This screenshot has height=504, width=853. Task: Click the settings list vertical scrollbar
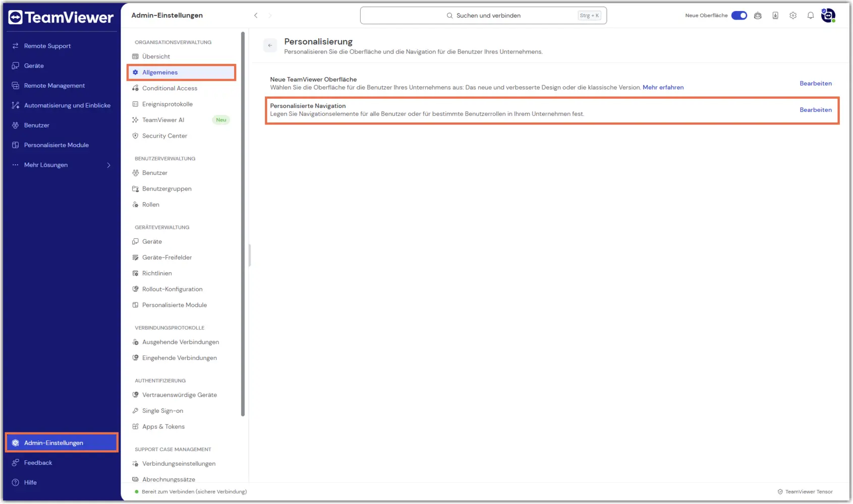(x=243, y=224)
